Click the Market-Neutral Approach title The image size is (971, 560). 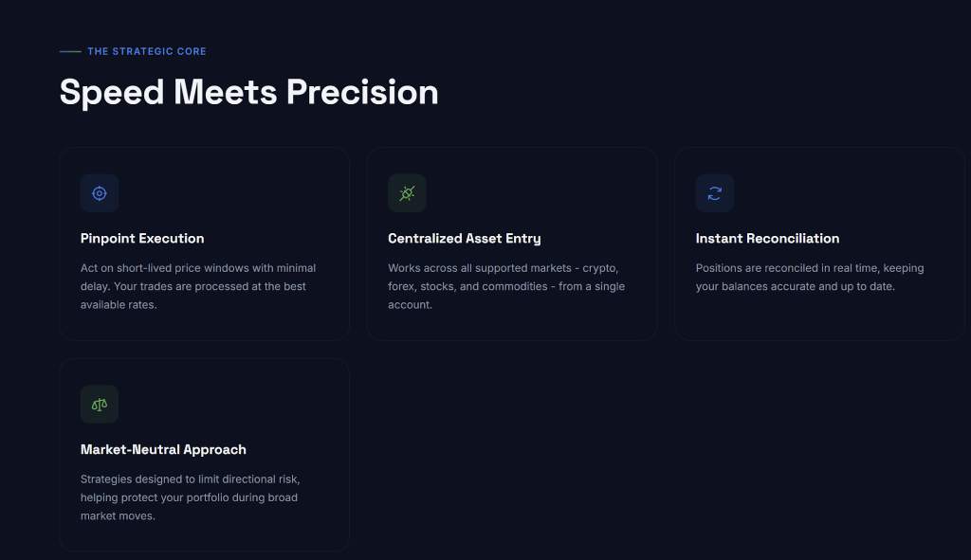(x=163, y=450)
